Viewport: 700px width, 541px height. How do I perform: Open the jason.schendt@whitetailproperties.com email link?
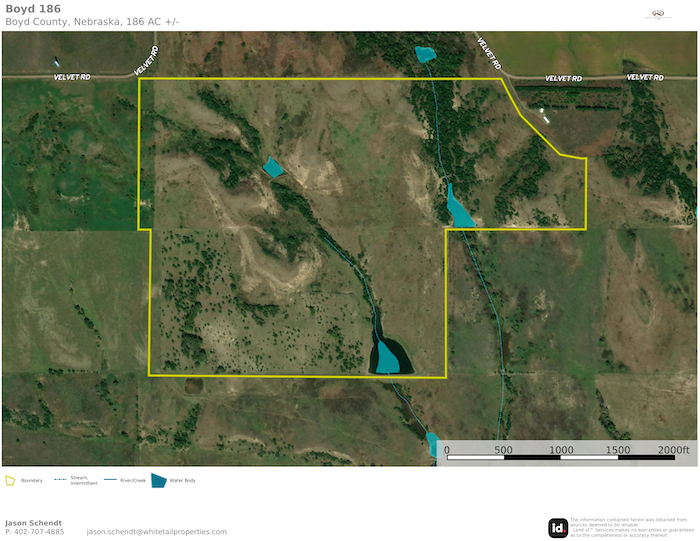pos(157,532)
